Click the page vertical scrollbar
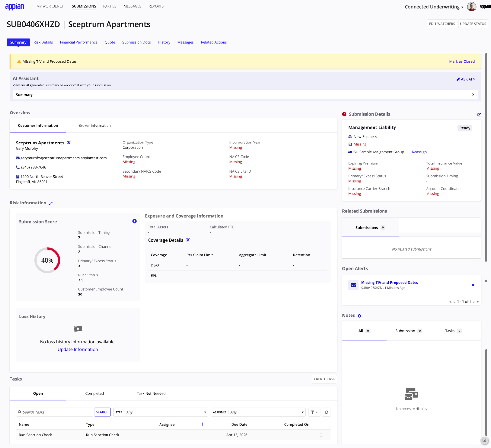The width and height of the screenshot is (491, 448). (x=486, y=157)
